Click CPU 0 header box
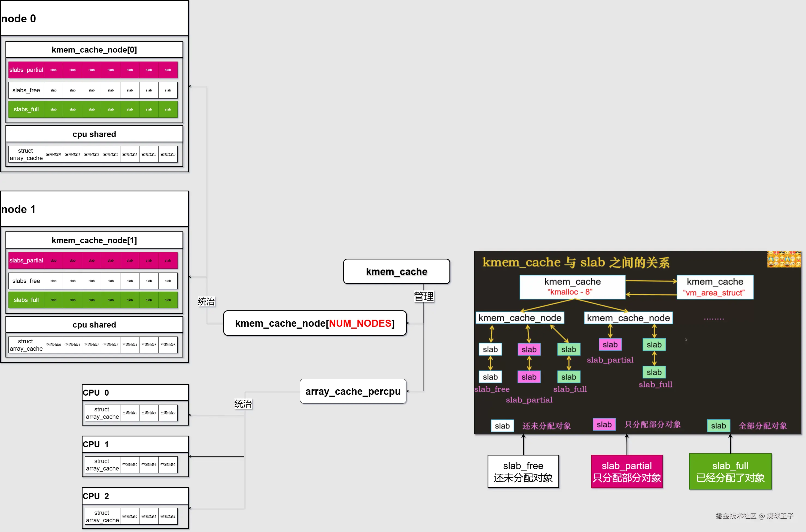Image resolution: width=806 pixels, height=532 pixels. pos(135,393)
